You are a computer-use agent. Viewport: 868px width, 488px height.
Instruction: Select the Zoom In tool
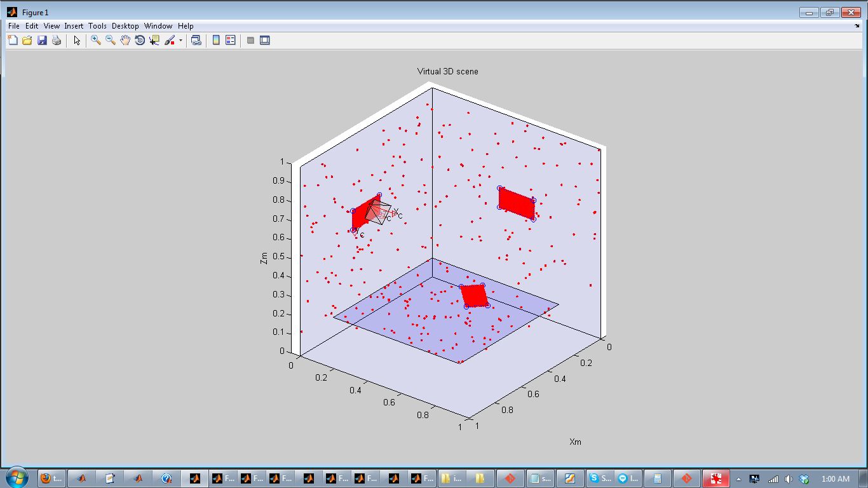(x=95, y=40)
